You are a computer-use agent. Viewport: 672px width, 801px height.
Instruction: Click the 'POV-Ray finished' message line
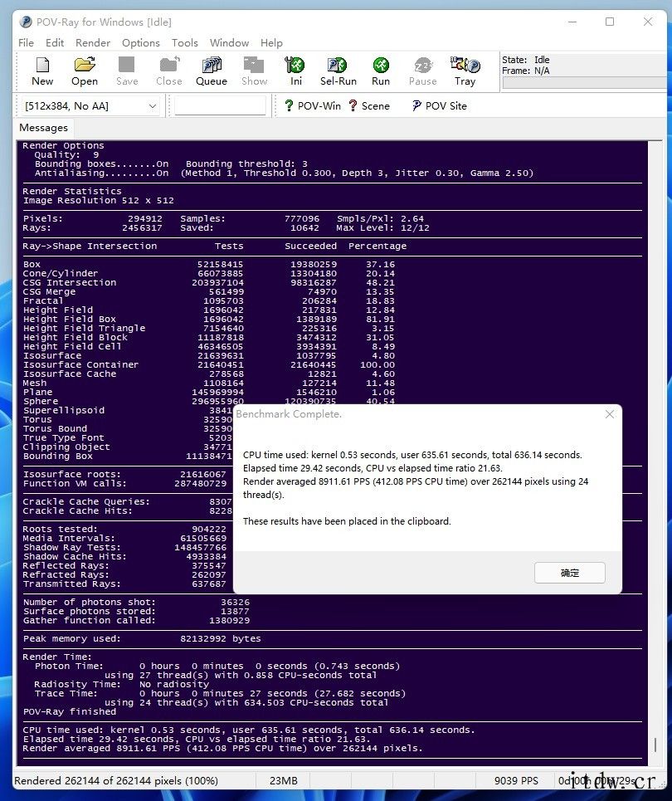(70, 711)
